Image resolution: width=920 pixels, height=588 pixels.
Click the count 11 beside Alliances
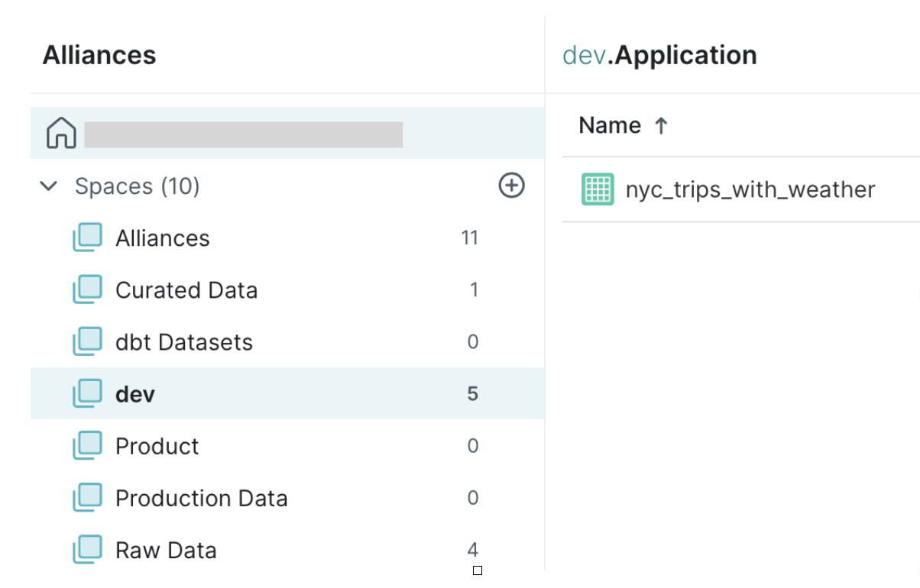pyautogui.click(x=470, y=237)
